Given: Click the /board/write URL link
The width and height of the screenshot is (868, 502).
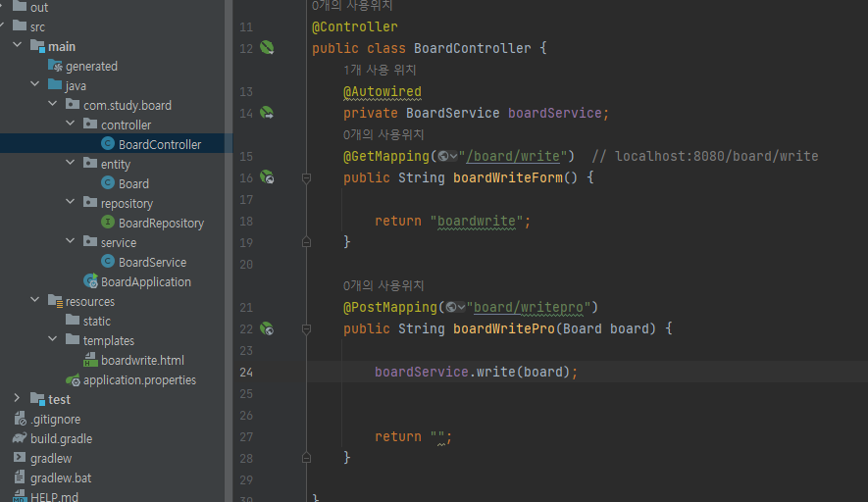Looking at the screenshot, I should [x=513, y=157].
